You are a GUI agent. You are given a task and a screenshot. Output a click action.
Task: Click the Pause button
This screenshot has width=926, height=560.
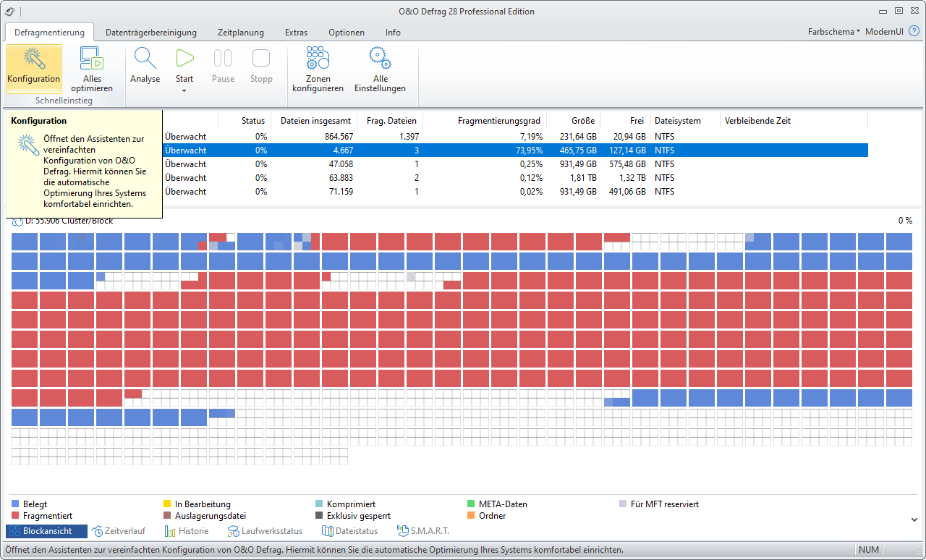pos(223,69)
